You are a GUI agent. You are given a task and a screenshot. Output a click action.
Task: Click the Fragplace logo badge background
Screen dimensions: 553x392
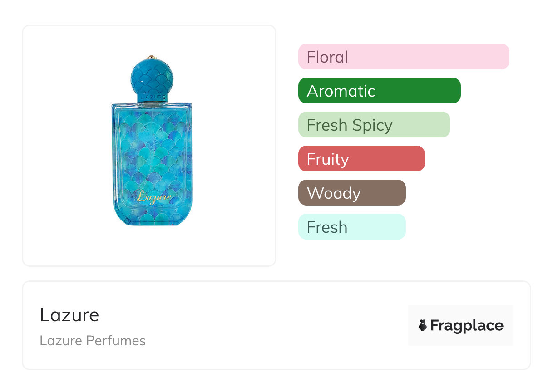[461, 313]
